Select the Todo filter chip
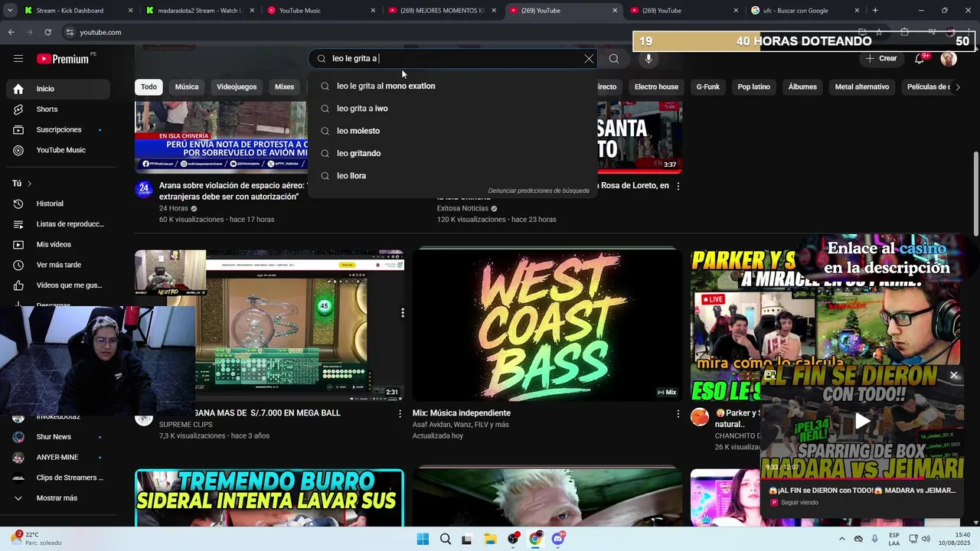The image size is (980, 551). (149, 87)
